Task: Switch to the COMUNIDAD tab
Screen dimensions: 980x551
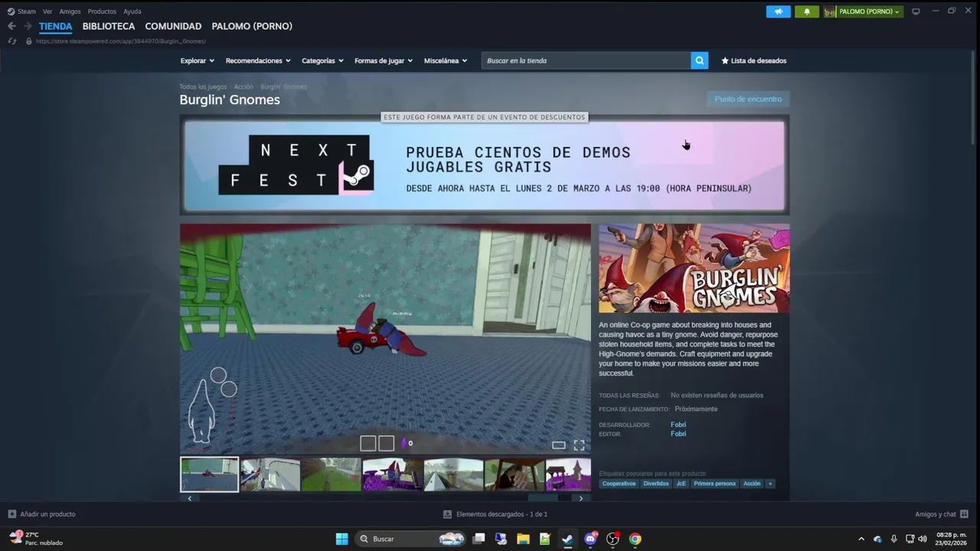Action: (x=173, y=26)
